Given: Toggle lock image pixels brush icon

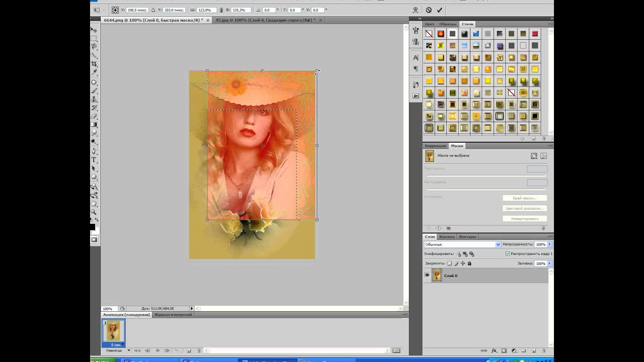Looking at the screenshot, I should click(x=456, y=263).
